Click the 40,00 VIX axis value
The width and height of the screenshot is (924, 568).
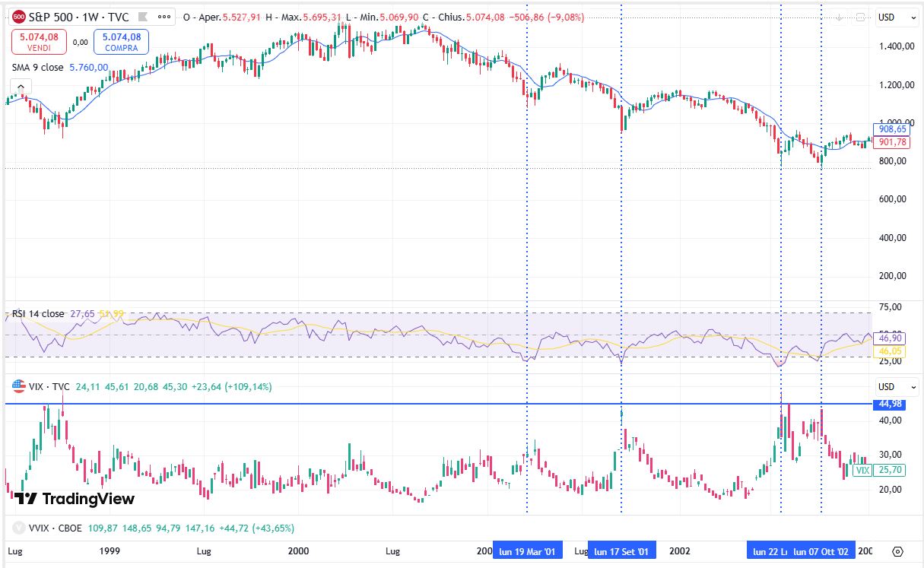click(x=889, y=420)
